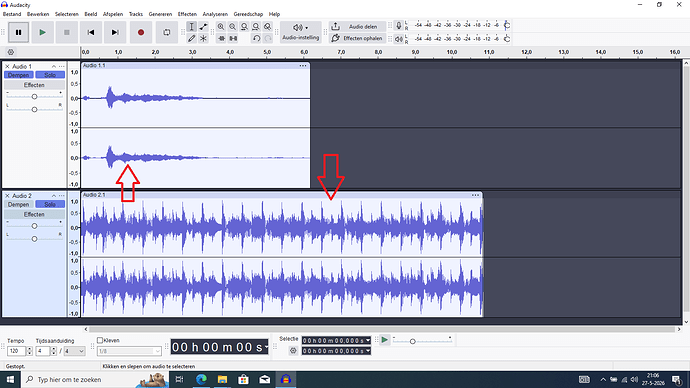Open Microsoft Edge from the taskbar
Screen dimensions: 690x388
click(202, 379)
